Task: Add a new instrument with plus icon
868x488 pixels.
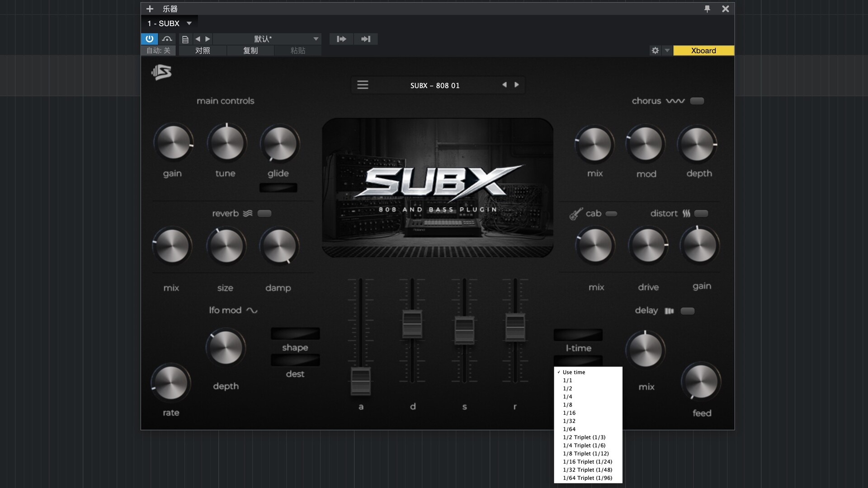Action: point(150,9)
